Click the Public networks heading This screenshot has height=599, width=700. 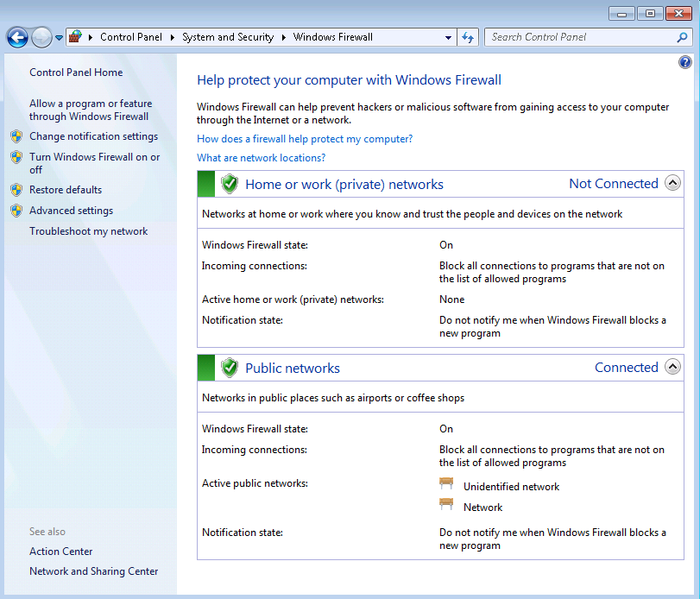pos(293,369)
